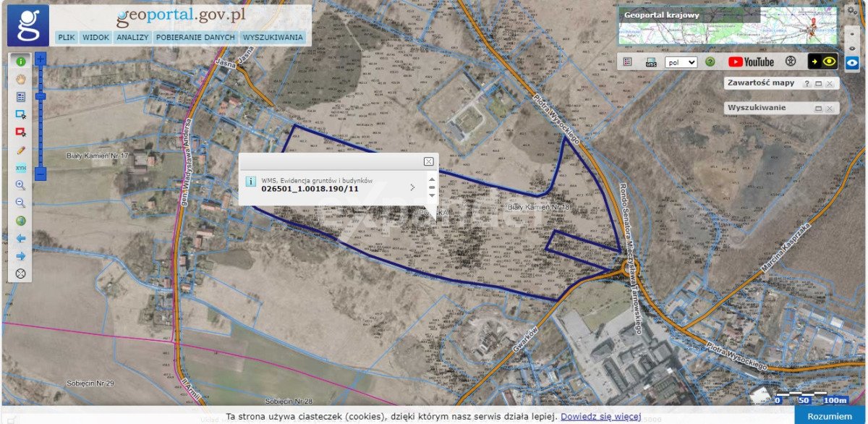Expand the Zawartość mapy panel
The image size is (868, 424).
[818, 83]
